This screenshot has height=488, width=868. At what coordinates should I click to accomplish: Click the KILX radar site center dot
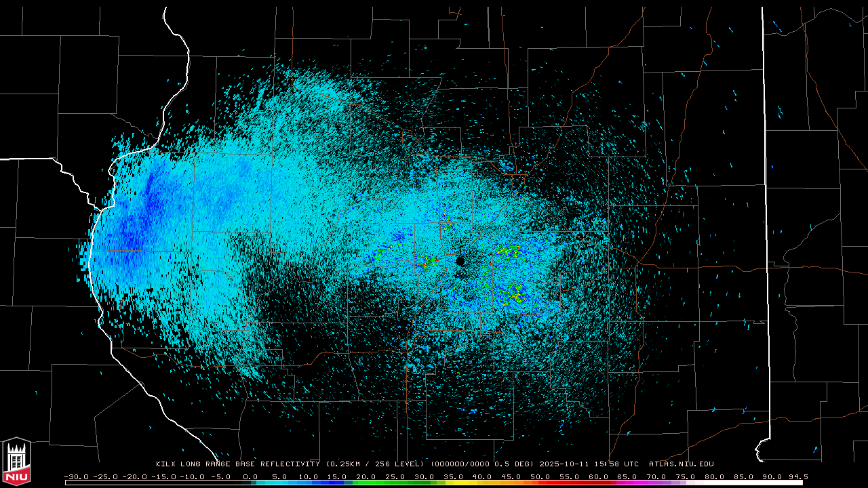pyautogui.click(x=460, y=261)
